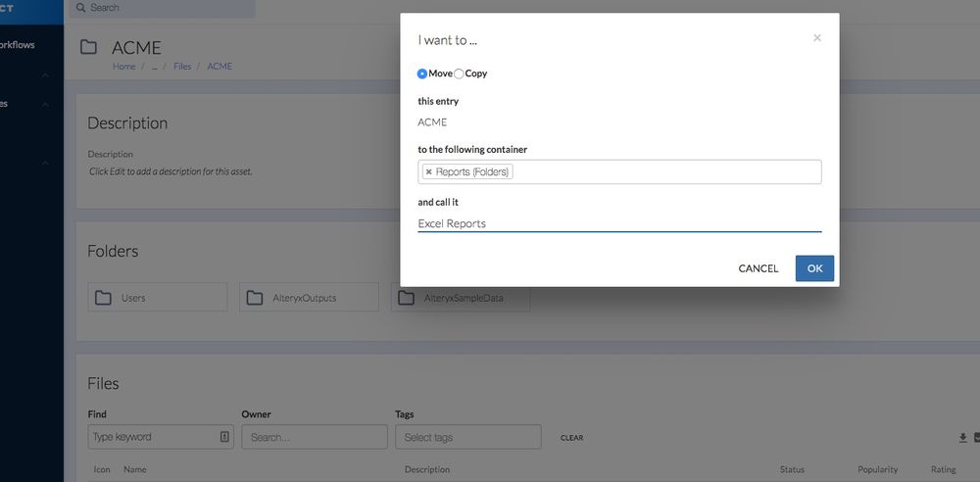Click the 'and call it' name field
Viewport: 980px width, 482px height.
(619, 223)
